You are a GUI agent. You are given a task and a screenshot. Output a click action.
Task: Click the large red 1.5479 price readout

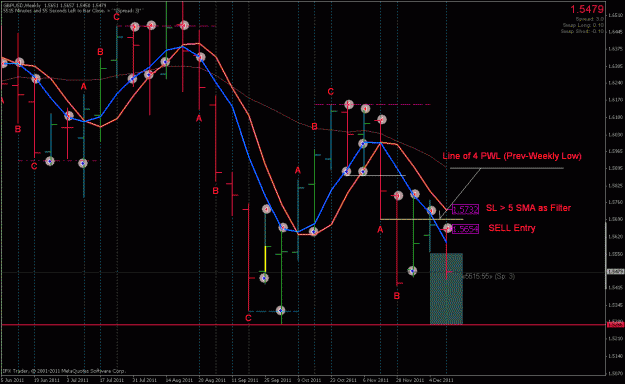click(x=587, y=9)
